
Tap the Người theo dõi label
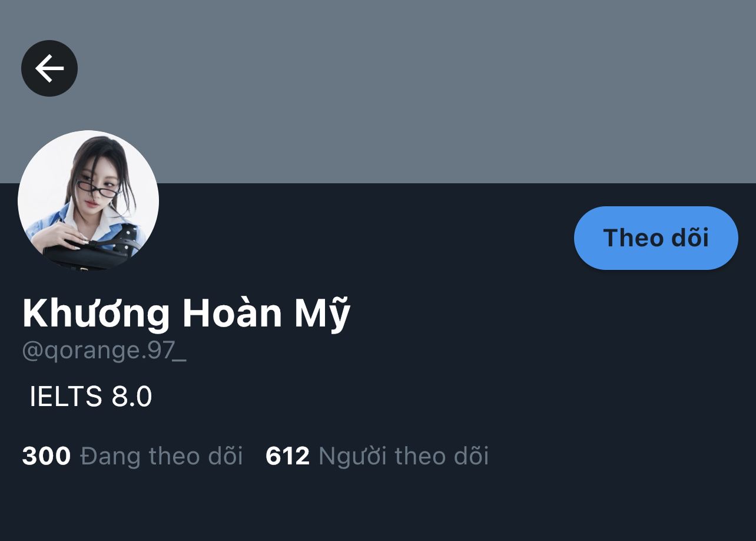(404, 457)
